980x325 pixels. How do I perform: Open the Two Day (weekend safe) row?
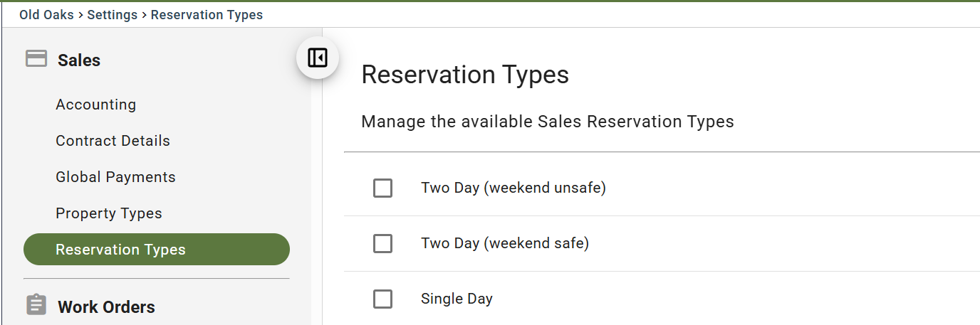click(662, 244)
